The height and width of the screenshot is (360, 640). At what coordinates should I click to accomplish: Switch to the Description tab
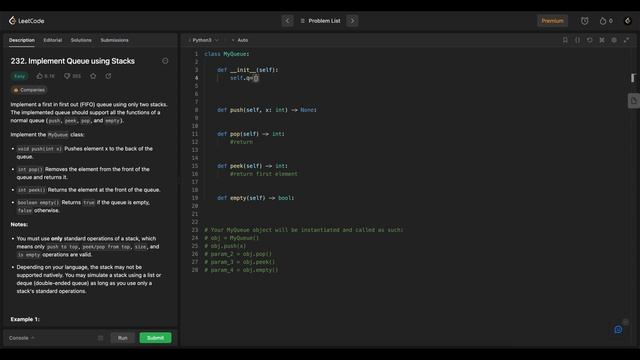[x=22, y=40]
